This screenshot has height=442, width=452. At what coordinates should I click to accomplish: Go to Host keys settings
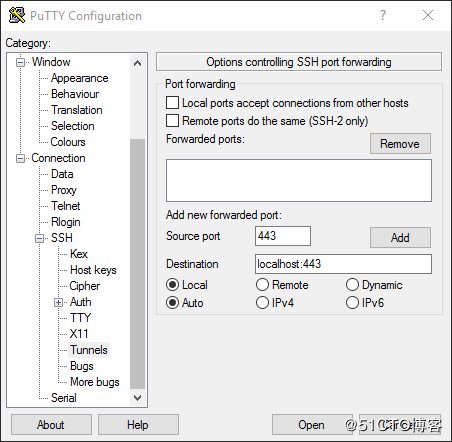93,270
